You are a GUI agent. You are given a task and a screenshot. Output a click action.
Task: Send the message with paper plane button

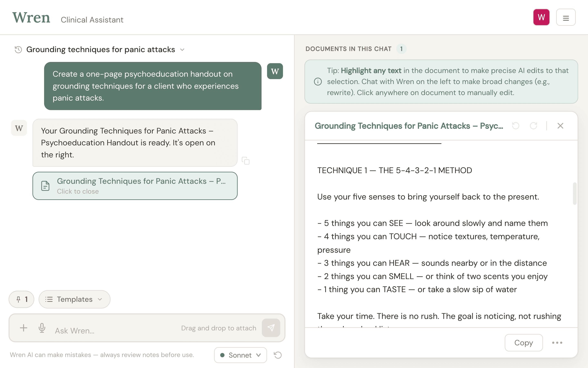(271, 328)
